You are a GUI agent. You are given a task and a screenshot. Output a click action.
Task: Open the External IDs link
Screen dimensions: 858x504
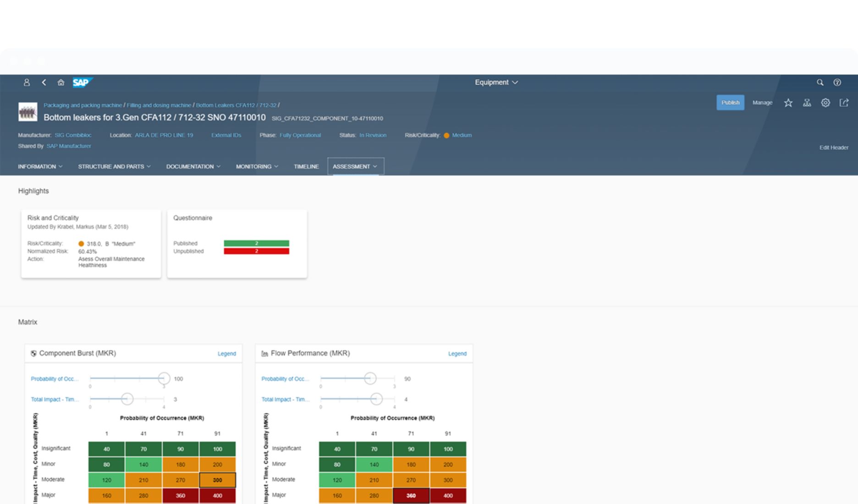[x=226, y=135]
